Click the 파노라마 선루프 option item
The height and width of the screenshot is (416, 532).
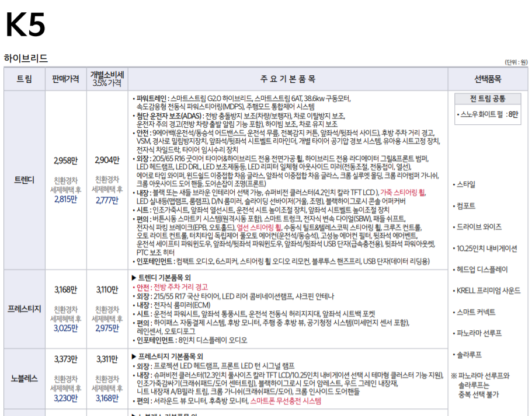pos(477,333)
